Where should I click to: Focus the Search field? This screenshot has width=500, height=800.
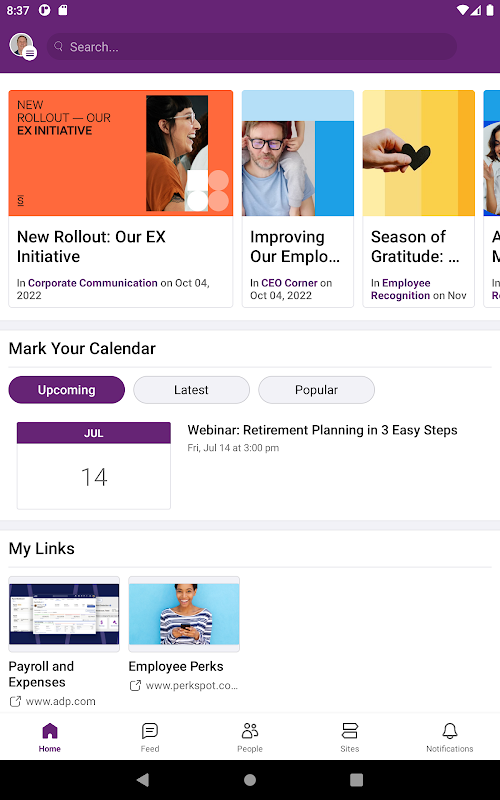(252, 47)
